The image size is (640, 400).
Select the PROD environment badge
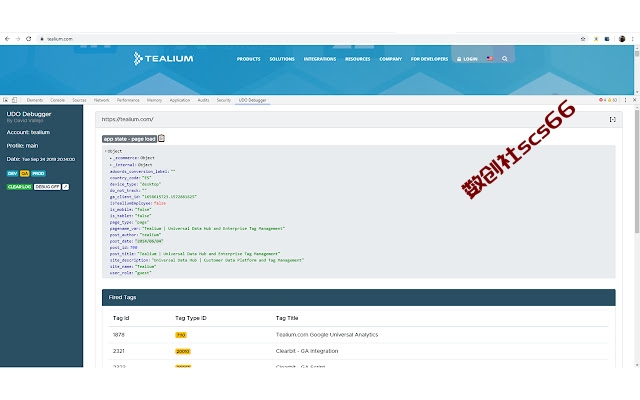click(38, 173)
